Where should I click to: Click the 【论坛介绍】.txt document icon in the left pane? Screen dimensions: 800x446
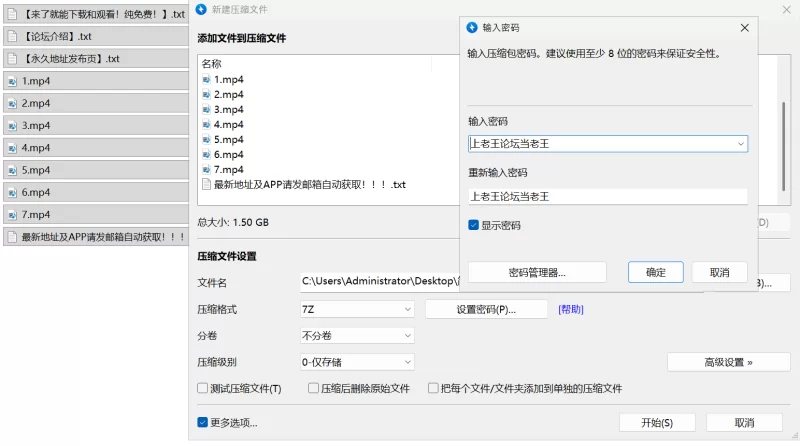(12, 36)
